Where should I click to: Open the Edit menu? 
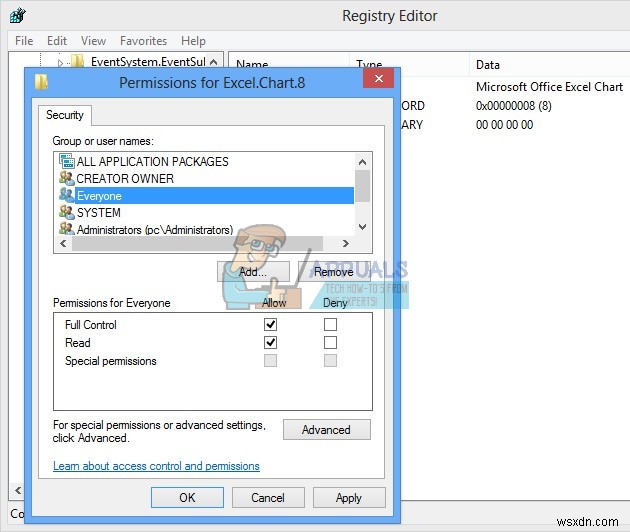click(x=57, y=41)
